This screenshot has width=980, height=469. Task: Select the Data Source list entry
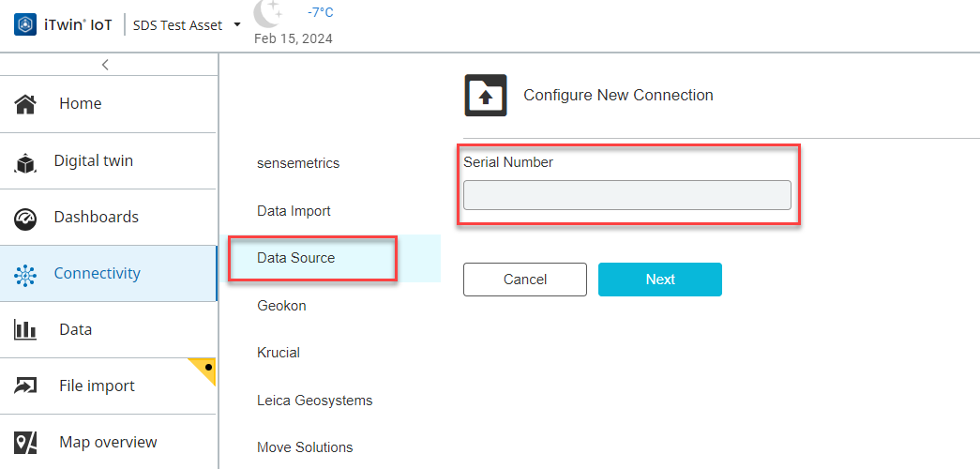[x=295, y=258]
